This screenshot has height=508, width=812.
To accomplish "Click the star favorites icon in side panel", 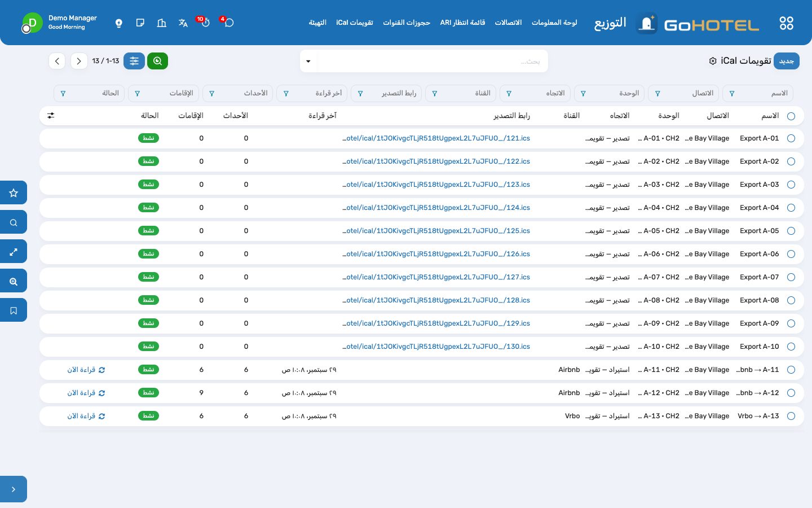I will click(14, 193).
